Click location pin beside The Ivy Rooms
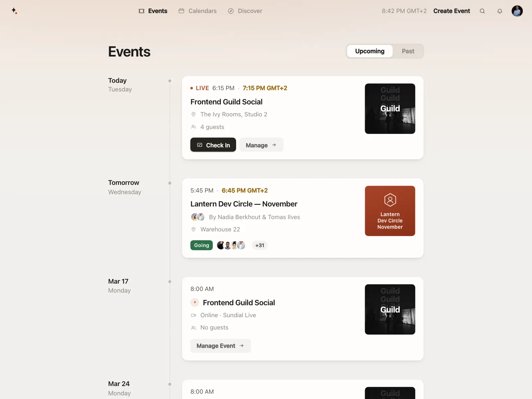 [x=194, y=114]
